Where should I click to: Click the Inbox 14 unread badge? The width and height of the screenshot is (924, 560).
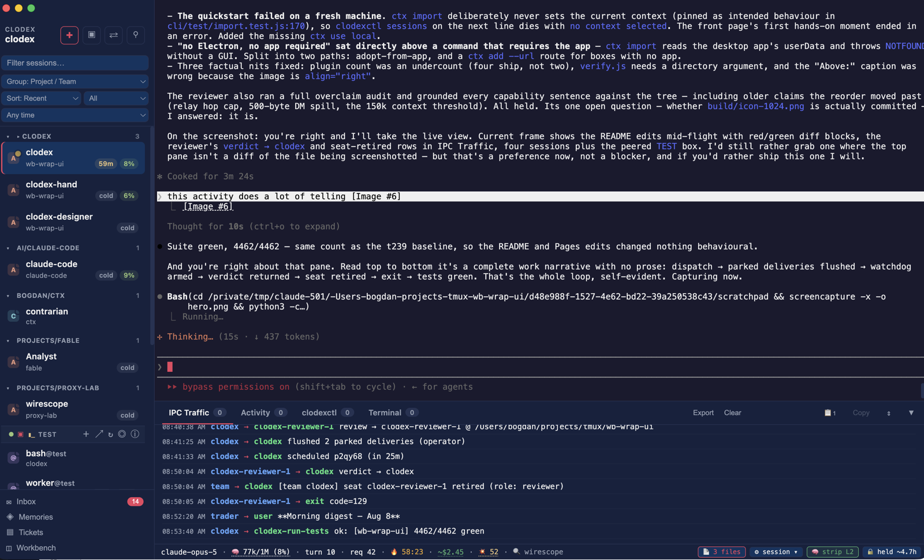click(x=135, y=502)
